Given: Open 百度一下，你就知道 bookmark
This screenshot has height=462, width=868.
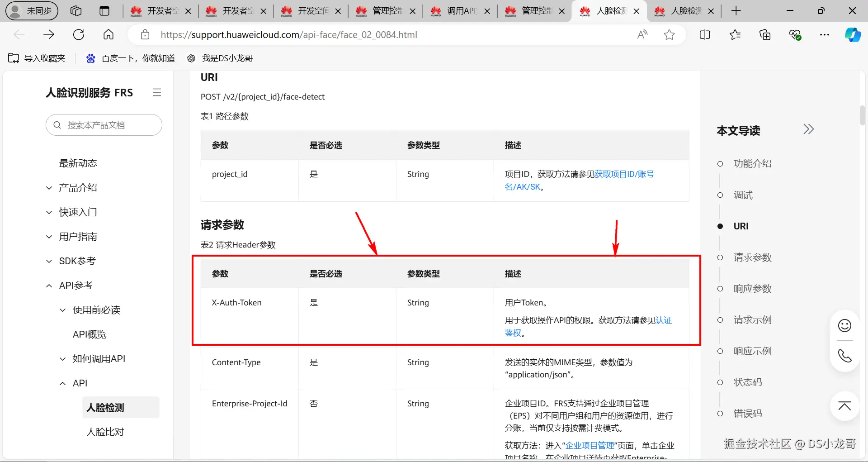Looking at the screenshot, I should (131, 58).
